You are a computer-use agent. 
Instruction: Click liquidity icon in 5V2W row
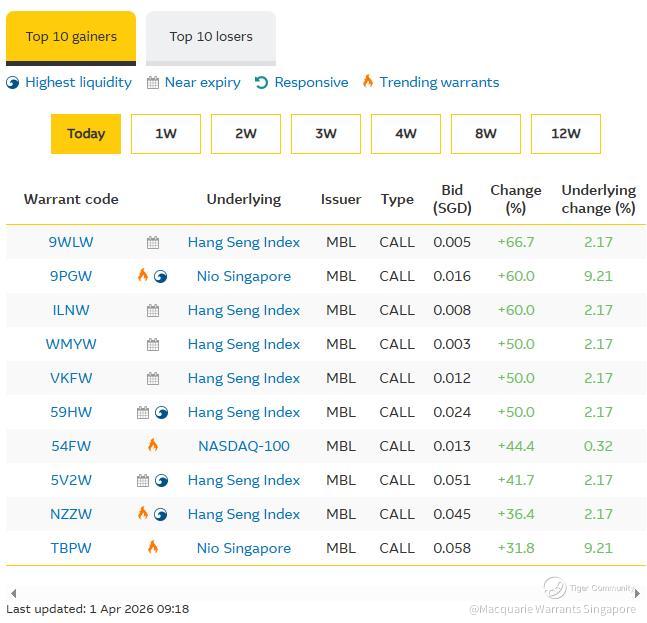pos(161,481)
